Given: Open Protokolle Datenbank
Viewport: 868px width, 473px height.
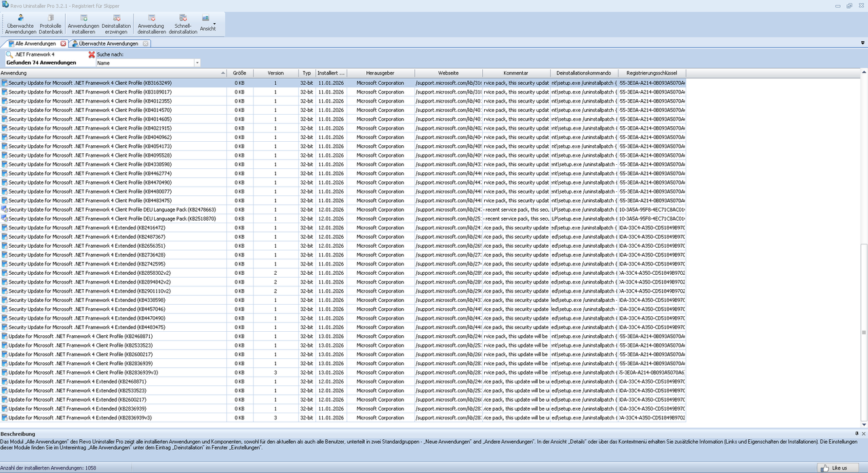Looking at the screenshot, I should click(51, 23).
